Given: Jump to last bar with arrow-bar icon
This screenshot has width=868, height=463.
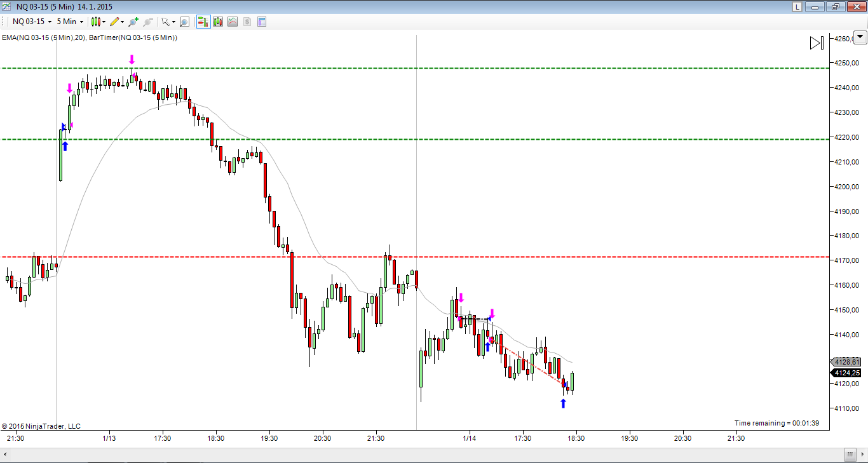Looking at the screenshot, I should pos(817,43).
